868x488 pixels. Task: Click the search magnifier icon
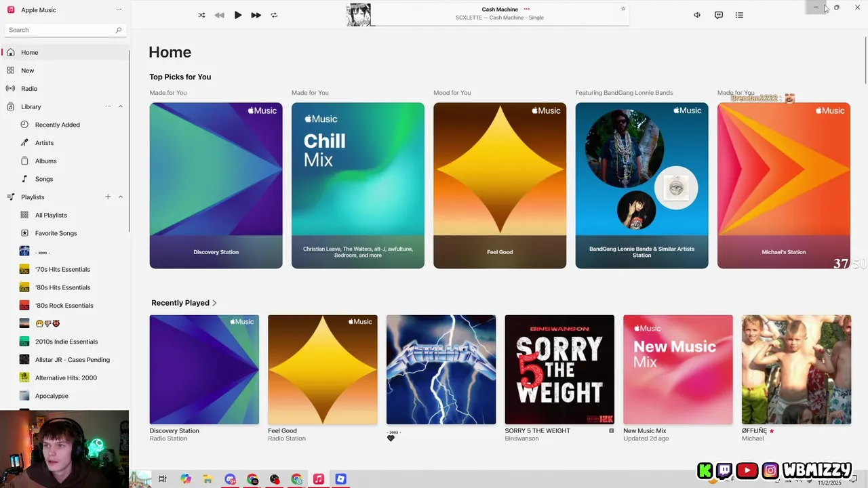pos(118,30)
